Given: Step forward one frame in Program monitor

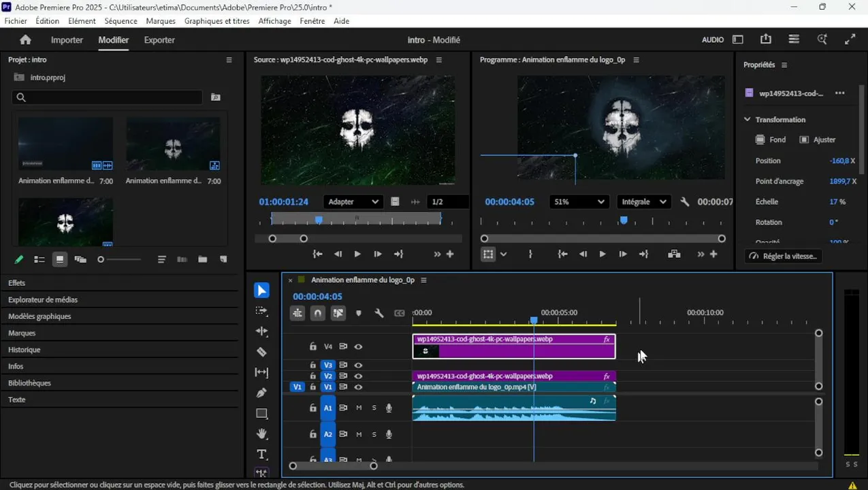Looking at the screenshot, I should point(623,254).
